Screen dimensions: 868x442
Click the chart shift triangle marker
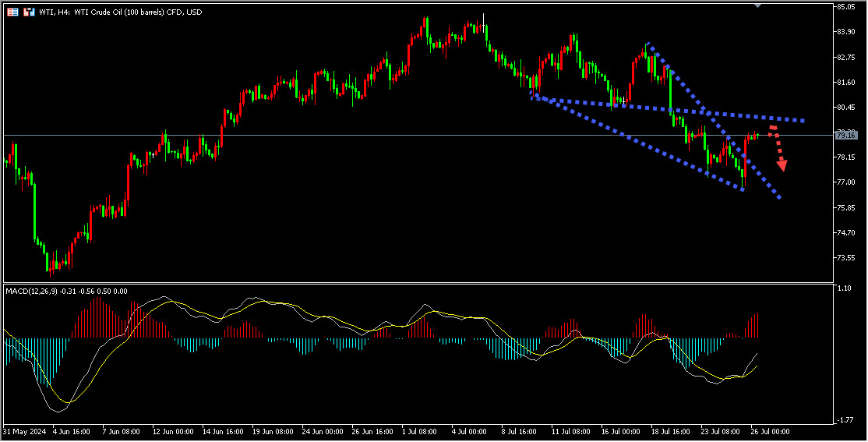[x=758, y=5]
